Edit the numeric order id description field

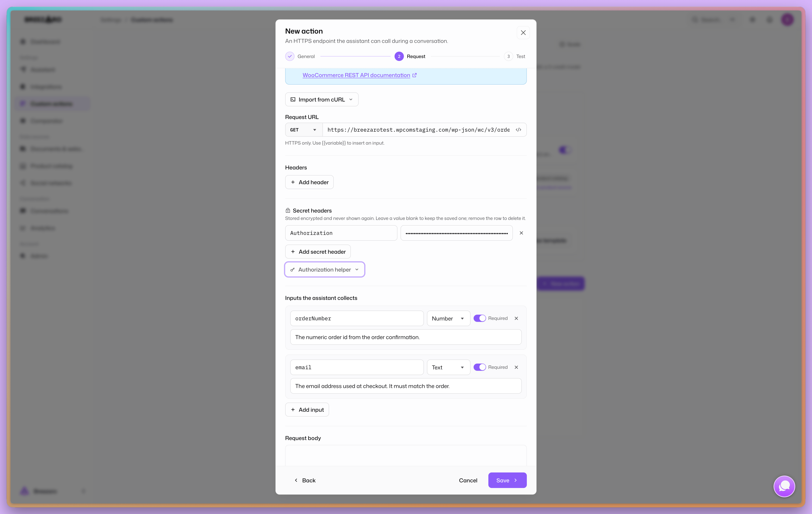click(406, 337)
